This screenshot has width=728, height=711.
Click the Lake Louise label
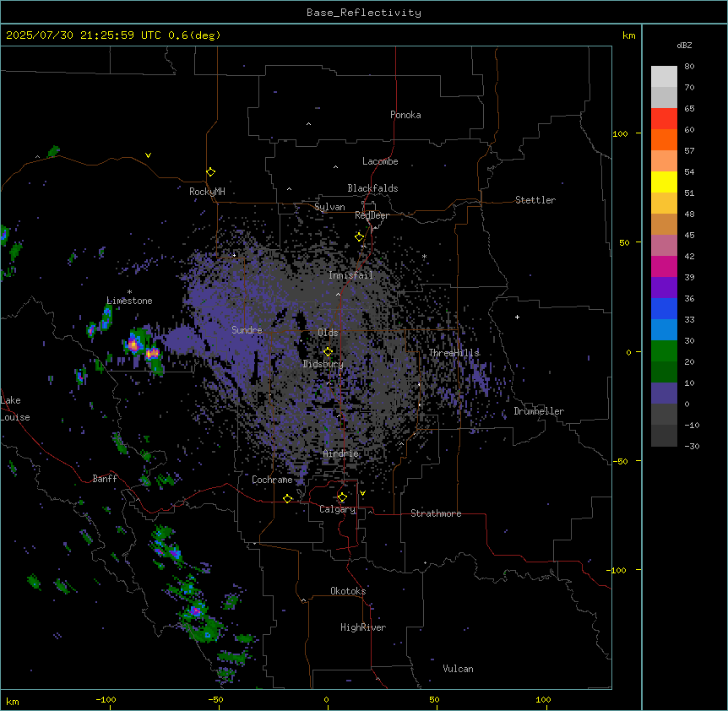[x=15, y=409]
